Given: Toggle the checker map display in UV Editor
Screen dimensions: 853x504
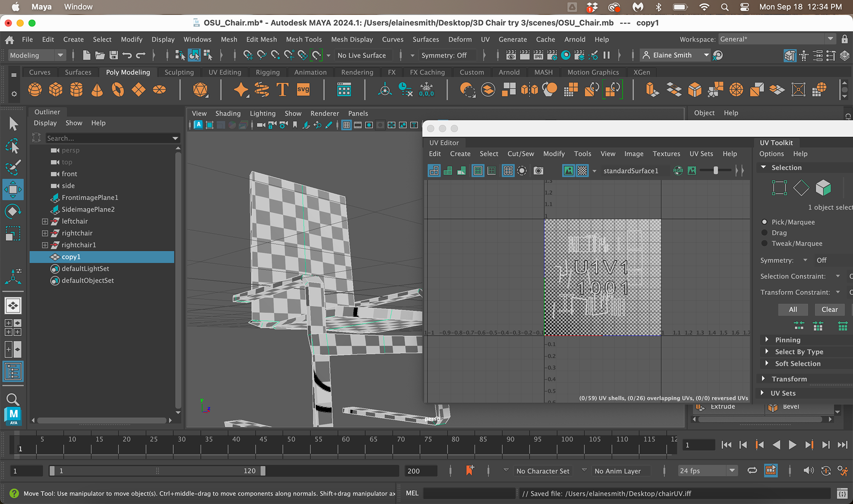Looking at the screenshot, I should click(582, 171).
